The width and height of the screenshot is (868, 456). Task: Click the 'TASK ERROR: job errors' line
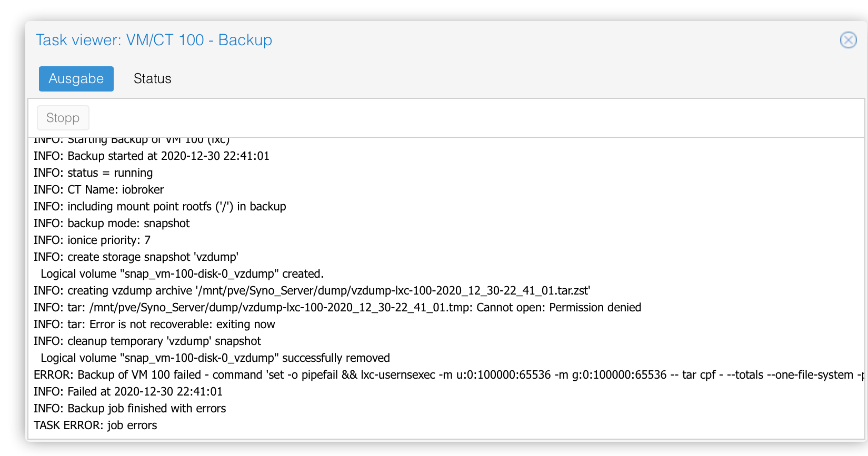pos(95,425)
